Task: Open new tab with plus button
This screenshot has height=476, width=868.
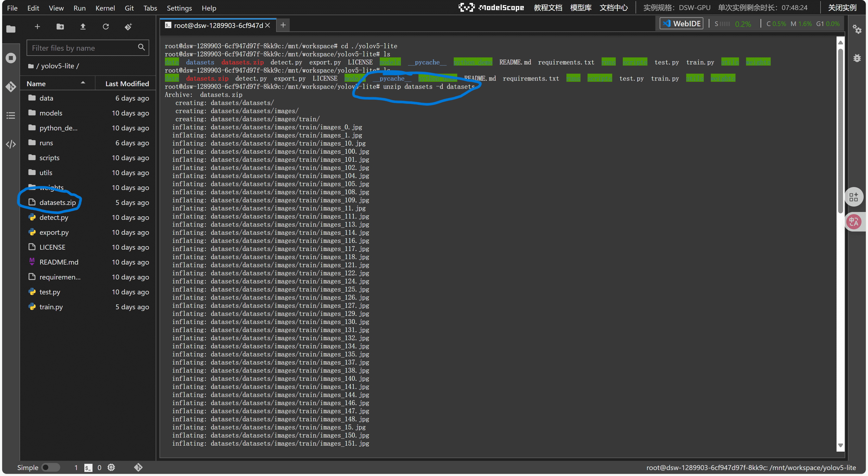Action: pyautogui.click(x=283, y=25)
